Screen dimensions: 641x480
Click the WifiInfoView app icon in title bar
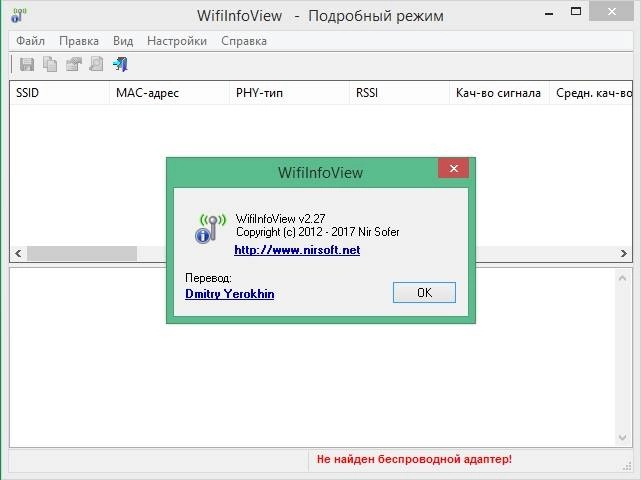(18, 15)
